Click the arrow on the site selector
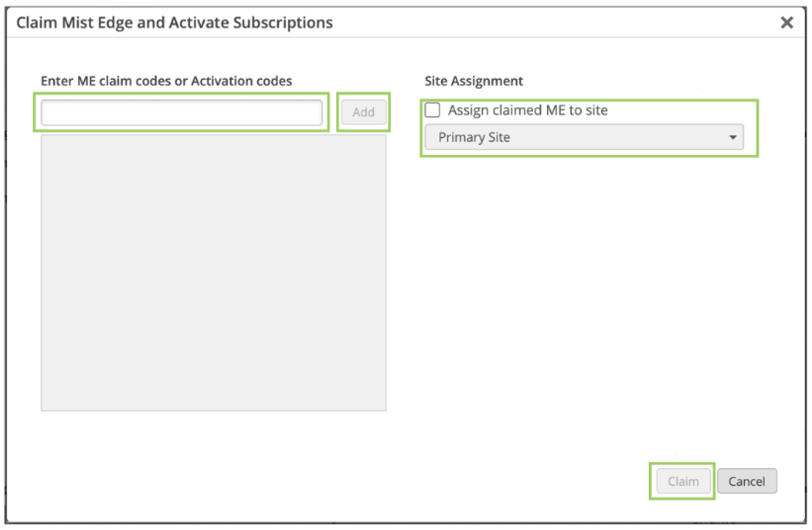Image resolution: width=812 pixels, height=530 pixels. click(x=732, y=137)
